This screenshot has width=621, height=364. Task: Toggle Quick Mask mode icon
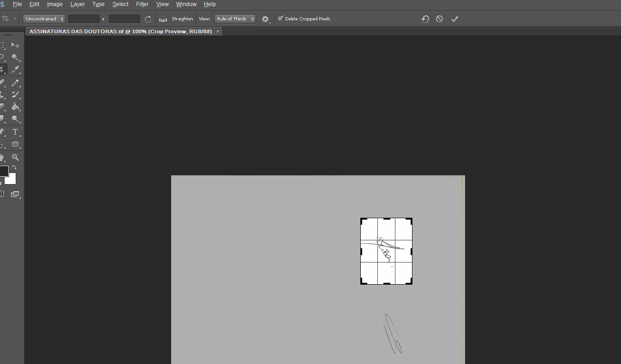click(2, 194)
